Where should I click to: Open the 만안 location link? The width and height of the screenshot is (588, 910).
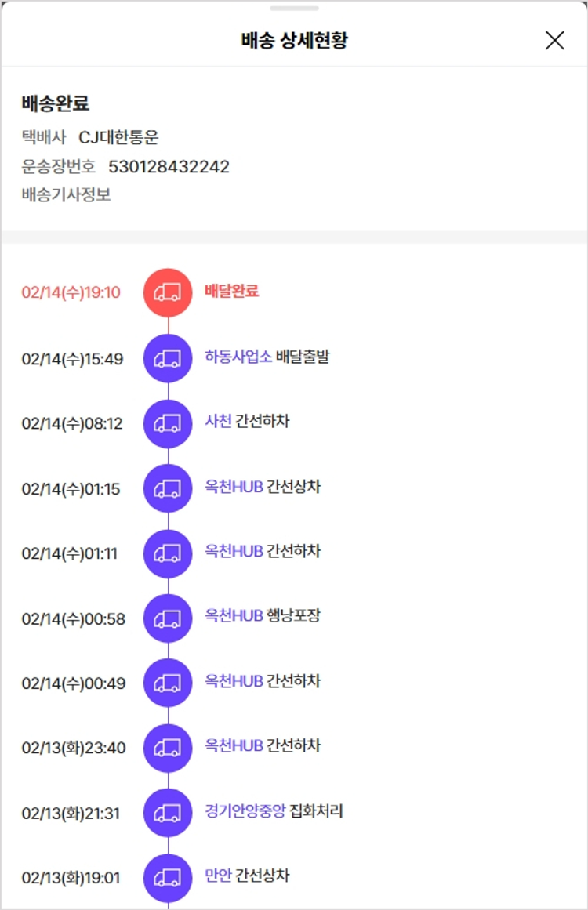tap(218, 876)
